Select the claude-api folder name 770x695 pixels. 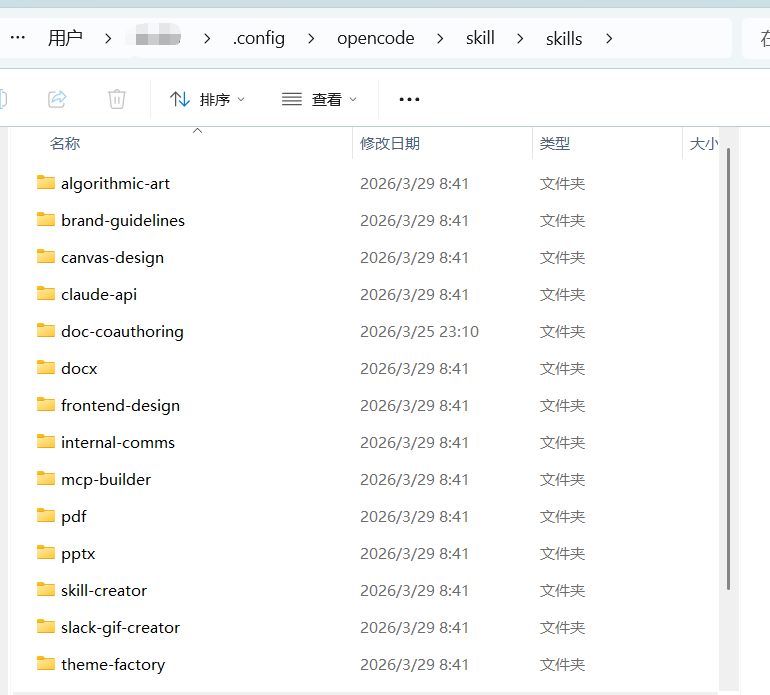(99, 295)
